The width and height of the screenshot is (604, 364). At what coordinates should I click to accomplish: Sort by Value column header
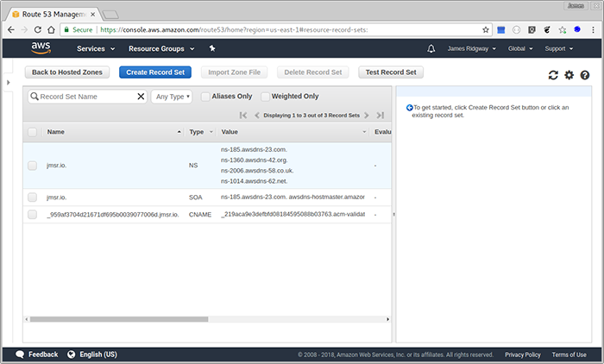(230, 132)
